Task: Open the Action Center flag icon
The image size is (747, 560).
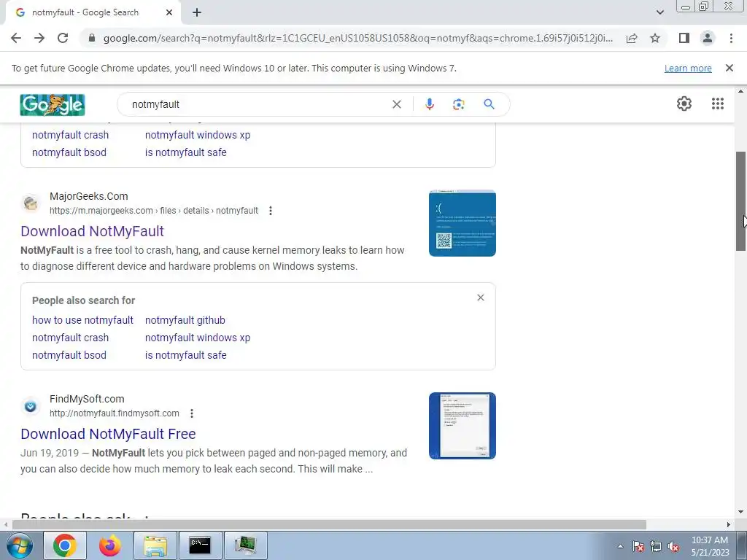Action: point(638,546)
